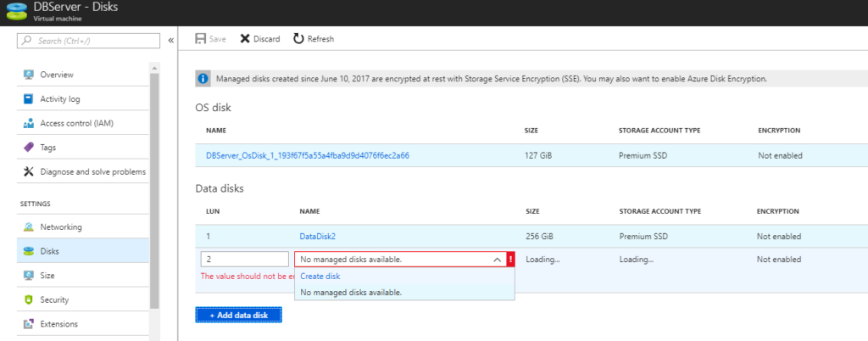Click the Activity log icon
Image resolution: width=868 pixels, height=341 pixels.
29,99
